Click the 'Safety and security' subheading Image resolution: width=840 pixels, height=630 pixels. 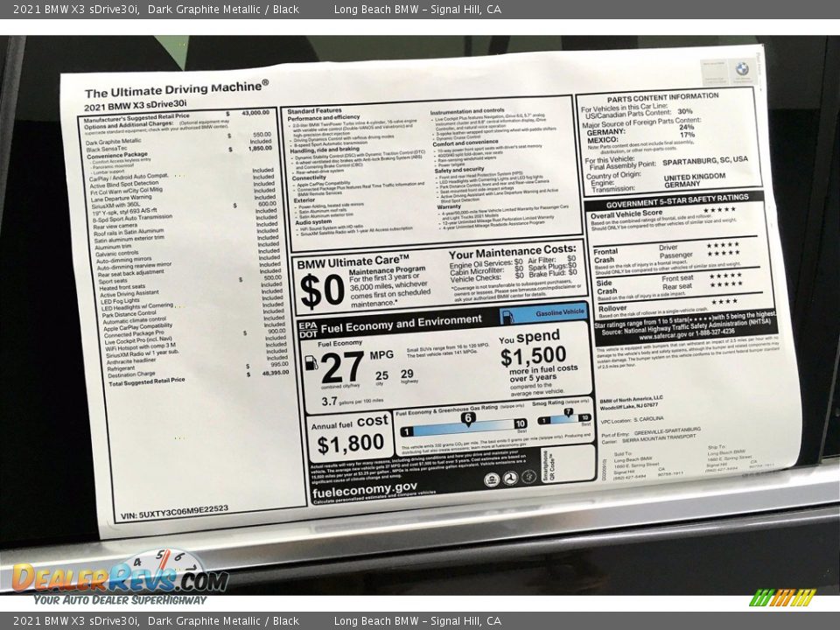pyautogui.click(x=459, y=171)
